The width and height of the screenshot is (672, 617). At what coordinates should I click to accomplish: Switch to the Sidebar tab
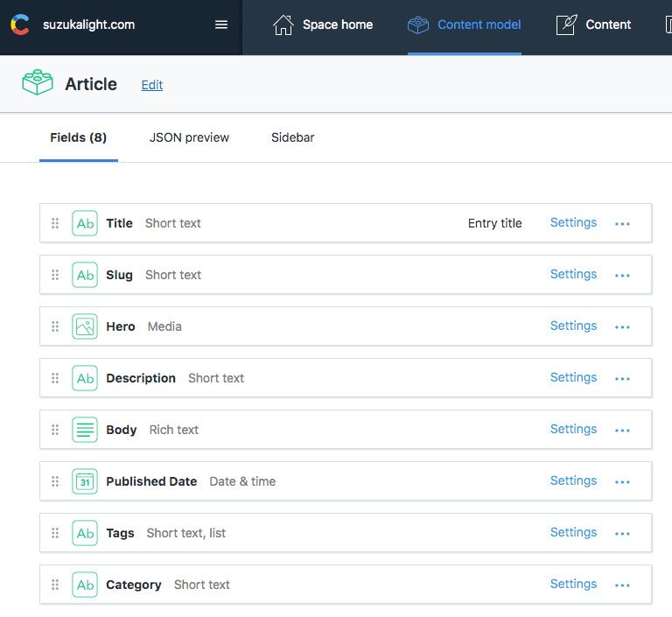[292, 137]
